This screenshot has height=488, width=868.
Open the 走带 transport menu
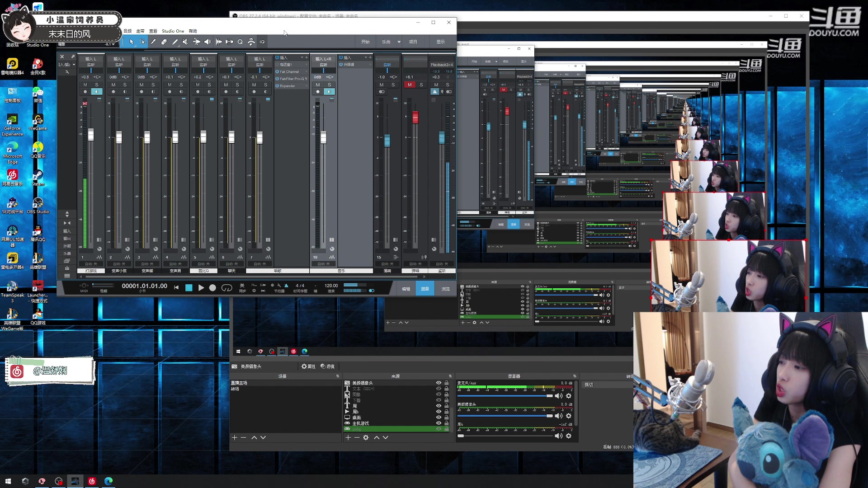[141, 31]
